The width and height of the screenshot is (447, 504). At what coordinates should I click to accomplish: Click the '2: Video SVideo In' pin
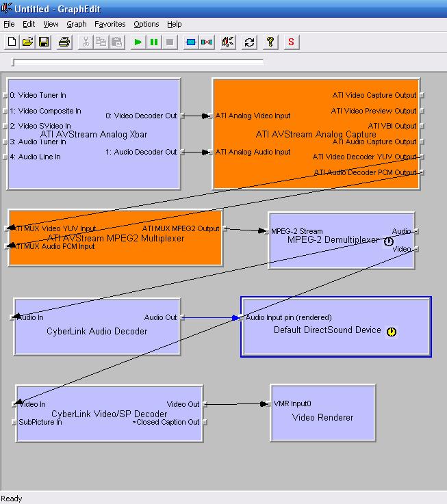pos(40,126)
